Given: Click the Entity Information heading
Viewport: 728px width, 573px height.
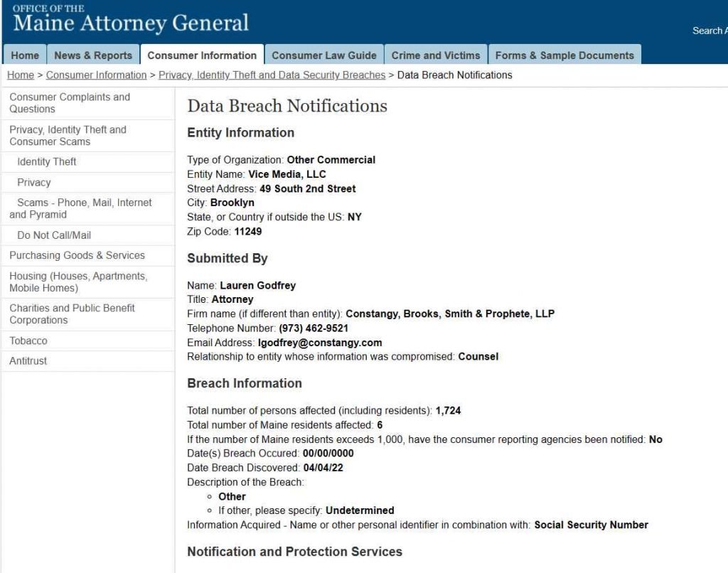Looking at the screenshot, I should [240, 133].
